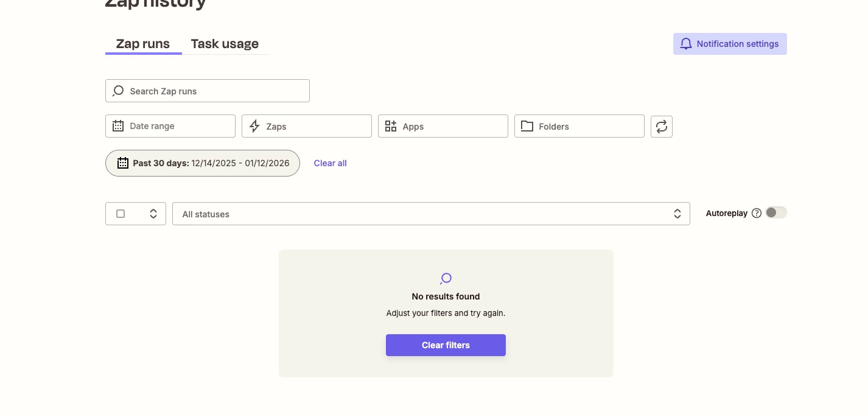
Task: Open Notification settings
Action: tap(730, 44)
